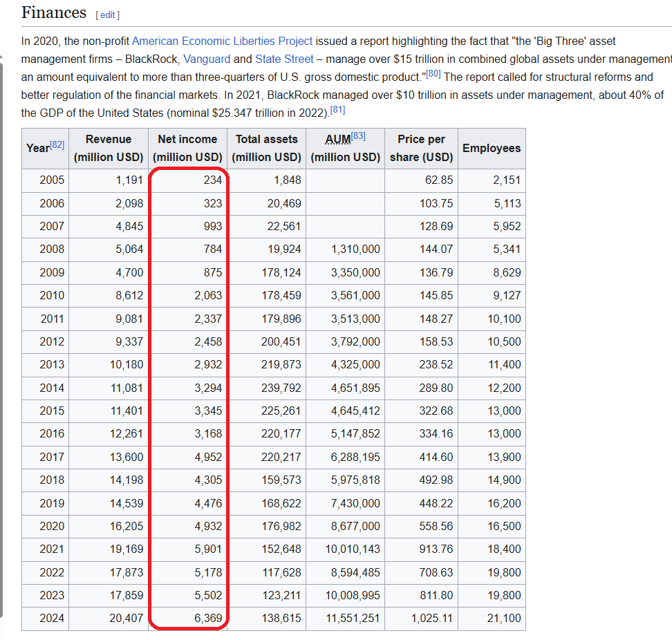The height and width of the screenshot is (640, 672).
Task: Click AUM value 6,288,195
Action: (x=356, y=457)
